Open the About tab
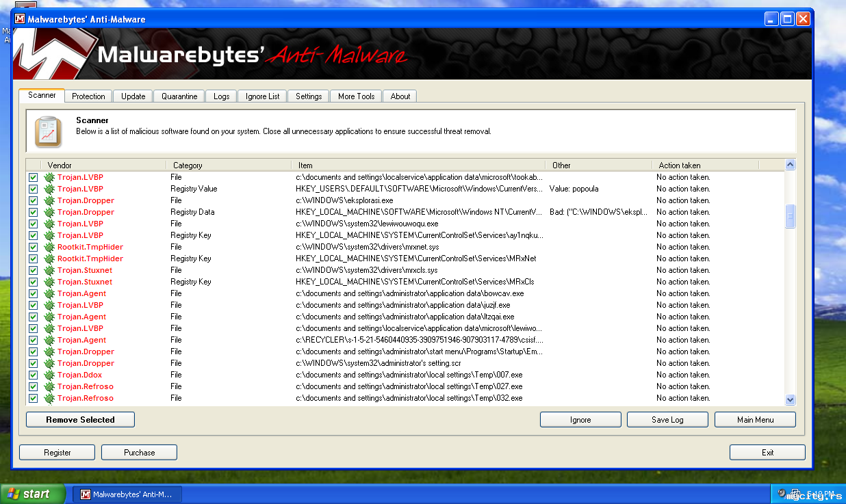Image resolution: width=846 pixels, height=504 pixels. pos(400,96)
